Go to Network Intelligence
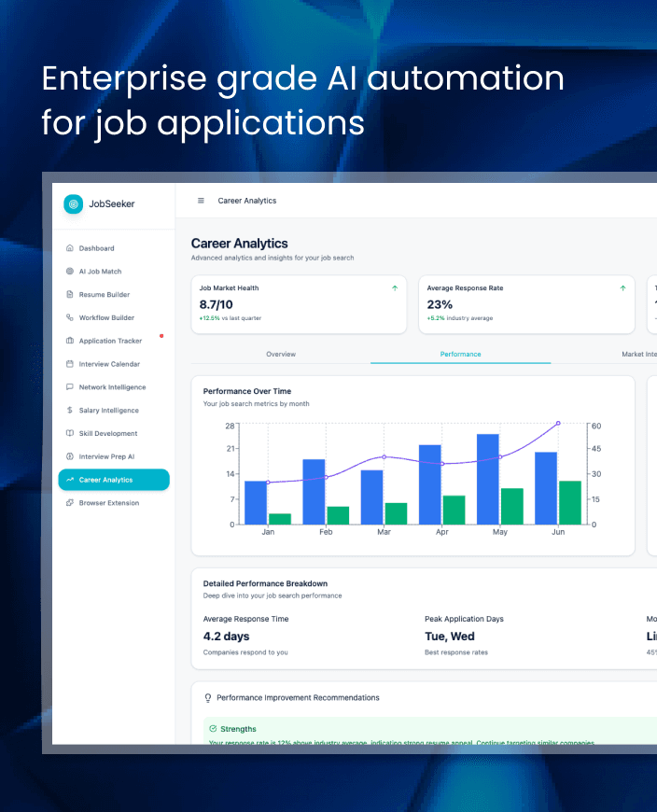The height and width of the screenshot is (812, 657). (x=114, y=386)
